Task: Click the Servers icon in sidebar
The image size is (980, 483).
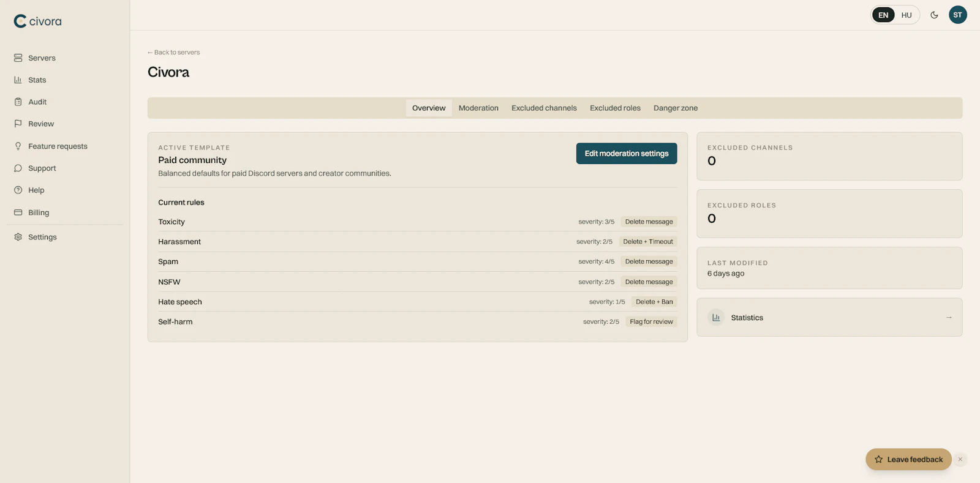Action: (18, 58)
